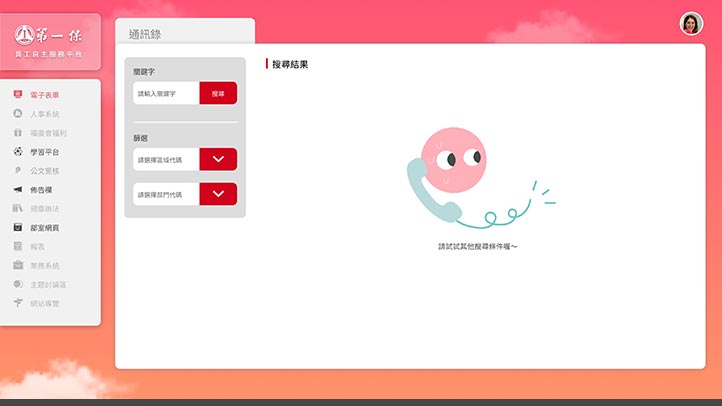Screen dimensions: 722x406
Task: Click the 人事系統 person icon
Action: (x=18, y=114)
